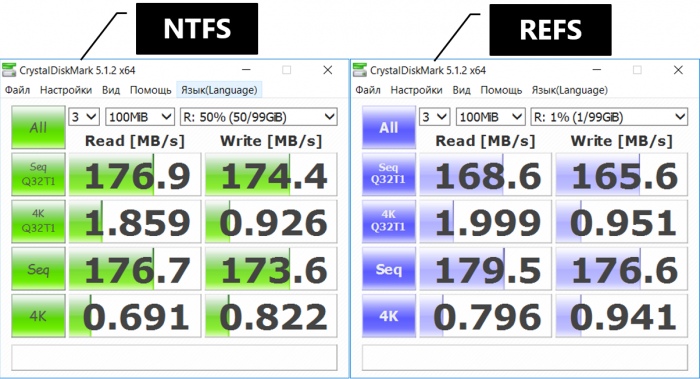Click write result 0.926

click(271, 221)
